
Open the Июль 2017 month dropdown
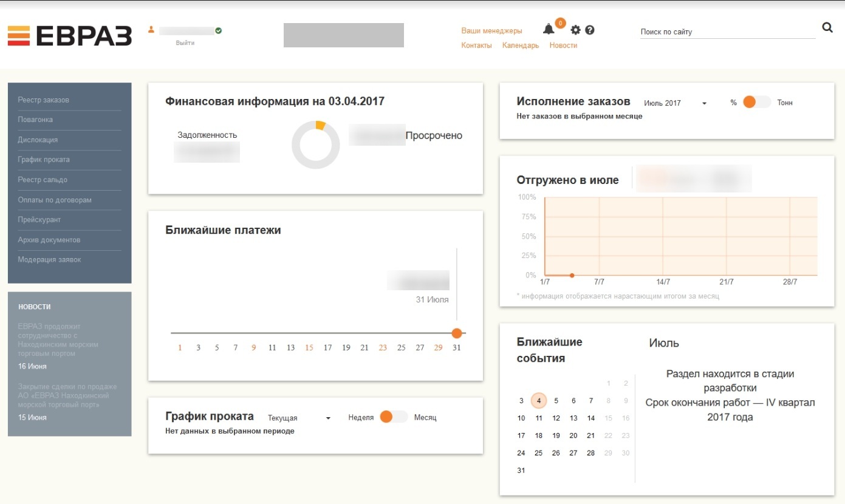point(676,103)
